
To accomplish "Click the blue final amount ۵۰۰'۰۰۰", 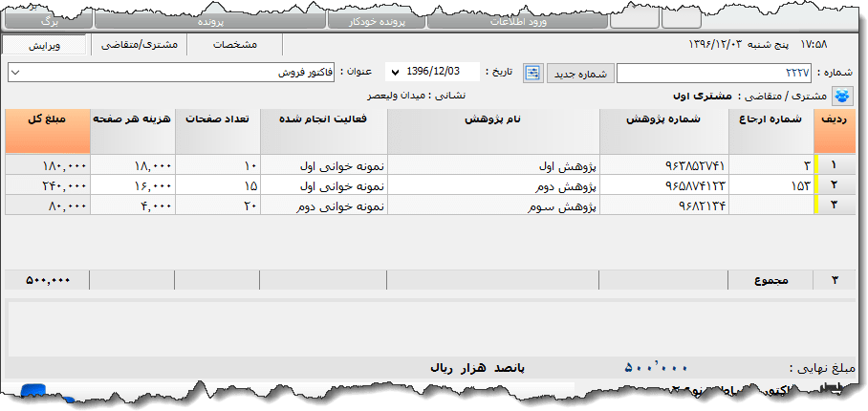I will 656,368.
